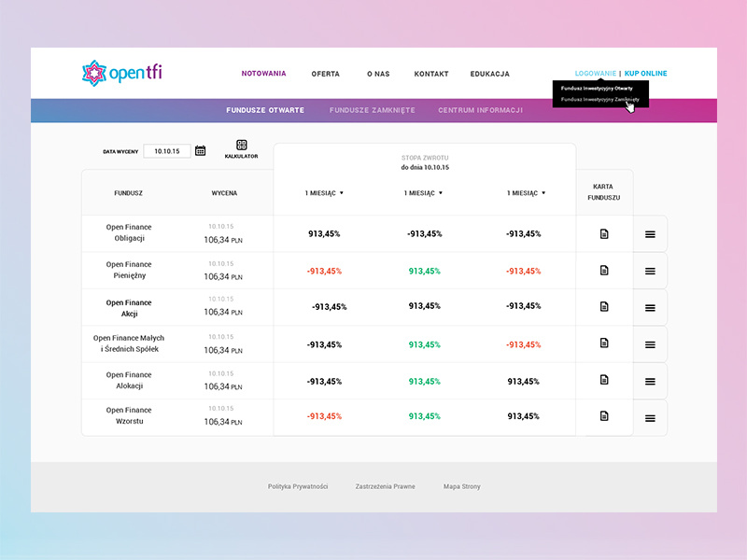Screen dimensions: 747x560
Task: Expand the last 1 MIESIĄC period dropdown
Action: pyautogui.click(x=527, y=193)
